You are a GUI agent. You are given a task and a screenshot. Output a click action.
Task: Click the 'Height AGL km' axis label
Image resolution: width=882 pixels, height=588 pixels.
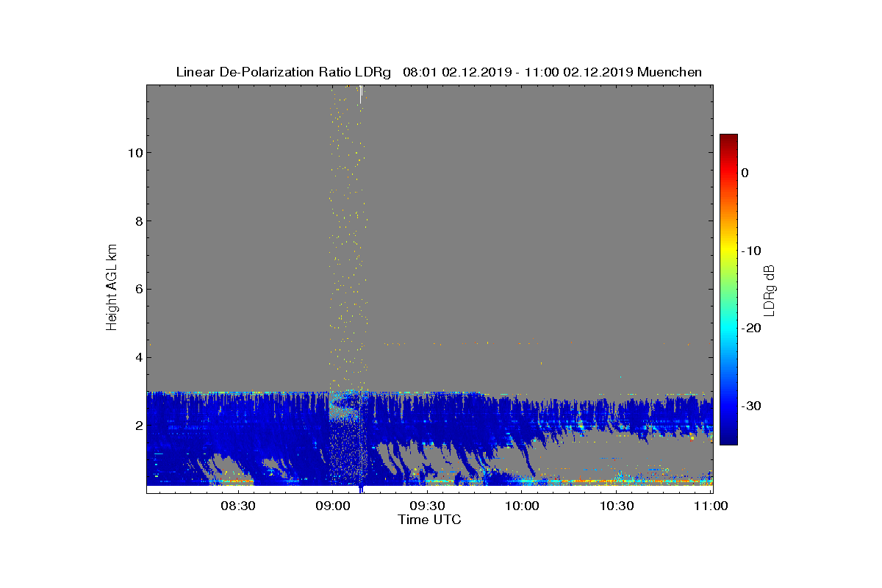click(112, 288)
